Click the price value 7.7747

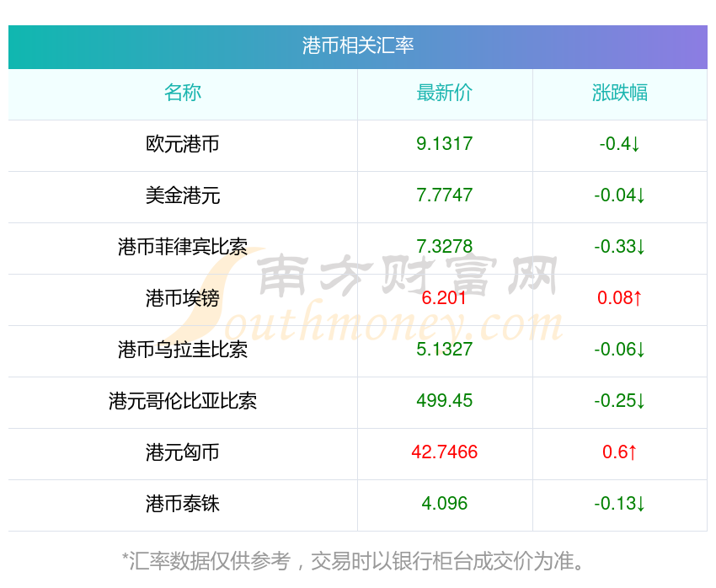coord(444,195)
